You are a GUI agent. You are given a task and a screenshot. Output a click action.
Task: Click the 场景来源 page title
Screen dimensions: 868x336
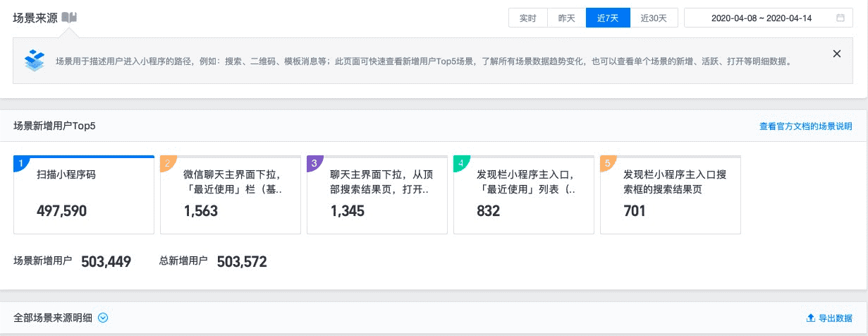[x=35, y=18]
